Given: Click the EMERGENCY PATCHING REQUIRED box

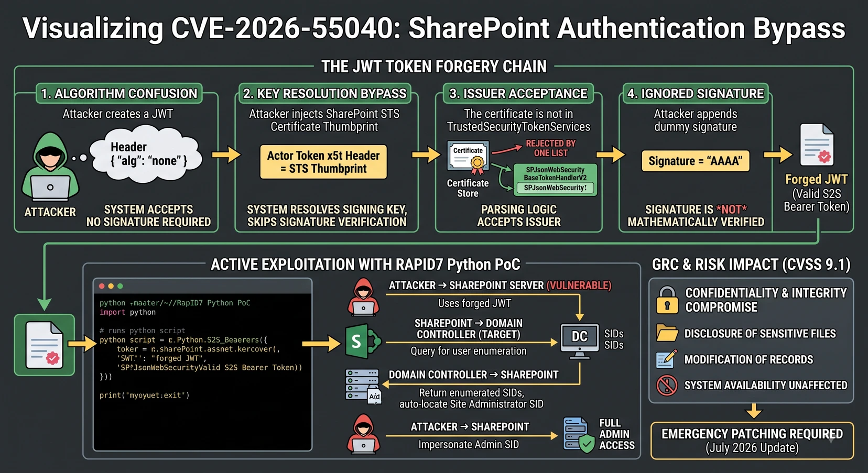Looking at the screenshot, I should [x=752, y=441].
